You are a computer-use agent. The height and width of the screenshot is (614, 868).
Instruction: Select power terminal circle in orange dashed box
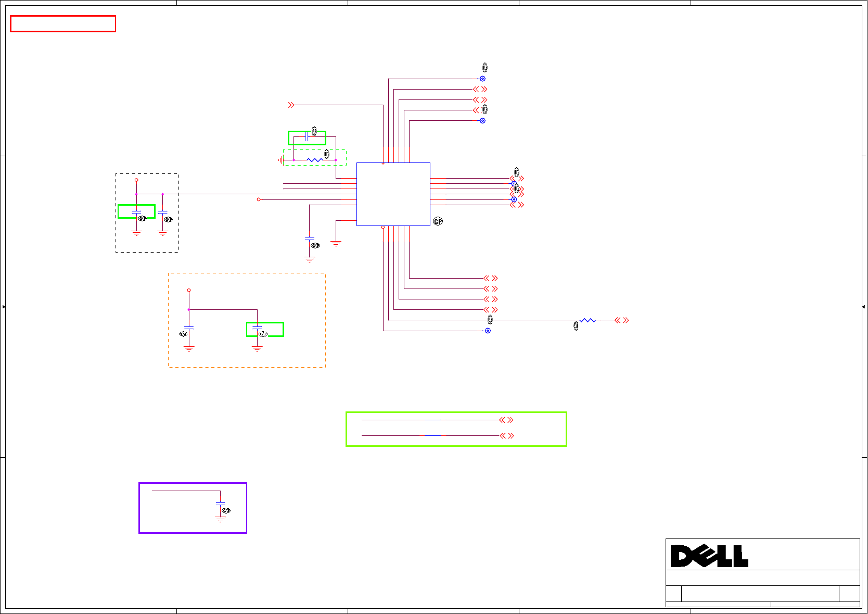coord(189,290)
